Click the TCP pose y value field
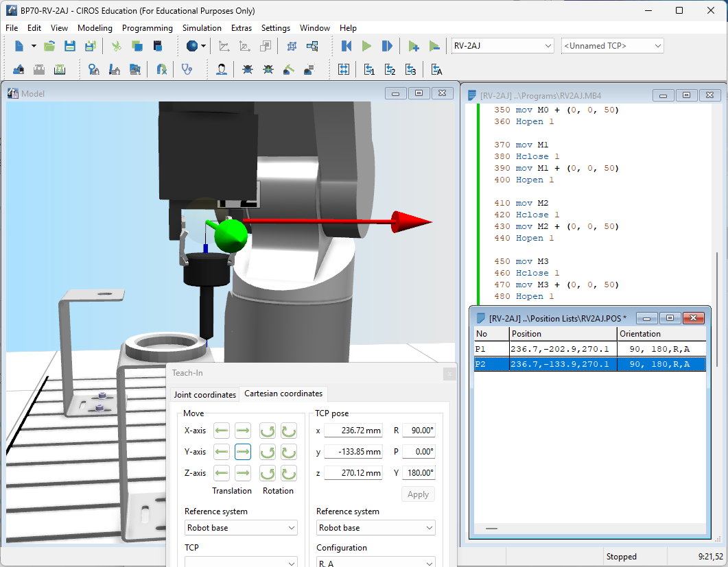Screen dimensions: 728x567 353,451
